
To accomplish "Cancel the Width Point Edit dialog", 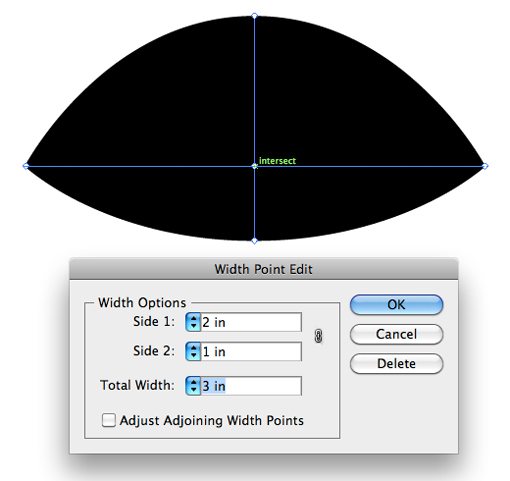I will [396, 334].
